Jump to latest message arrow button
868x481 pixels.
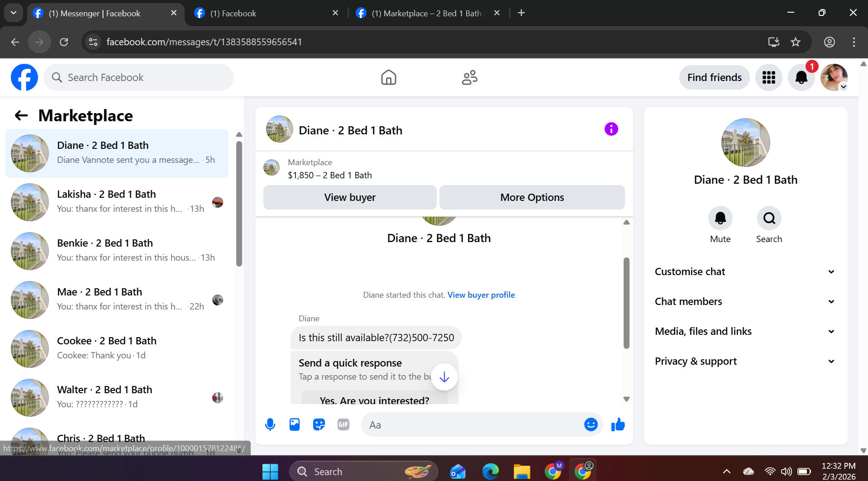pos(444,377)
